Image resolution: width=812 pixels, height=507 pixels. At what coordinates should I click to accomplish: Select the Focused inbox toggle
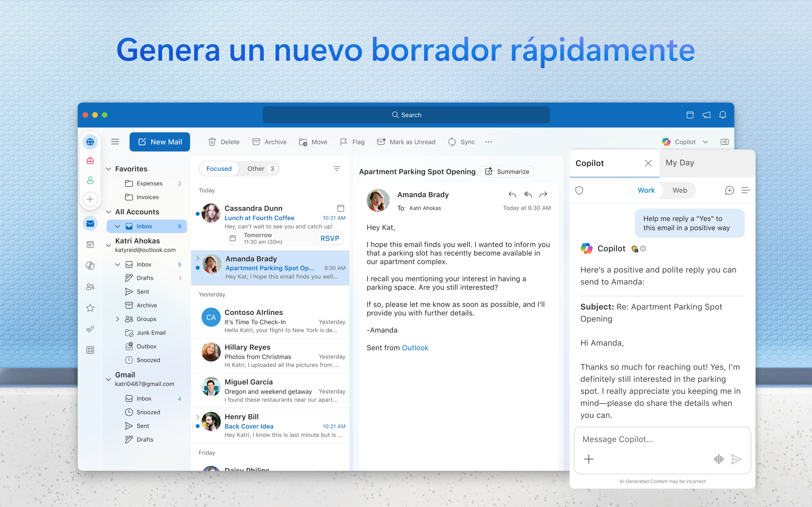pos(219,169)
